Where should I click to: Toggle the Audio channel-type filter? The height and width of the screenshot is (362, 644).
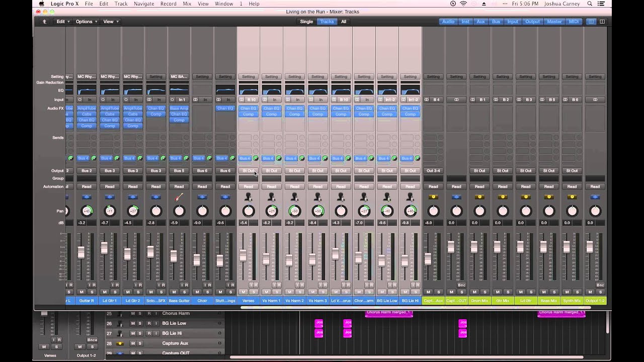tap(448, 22)
